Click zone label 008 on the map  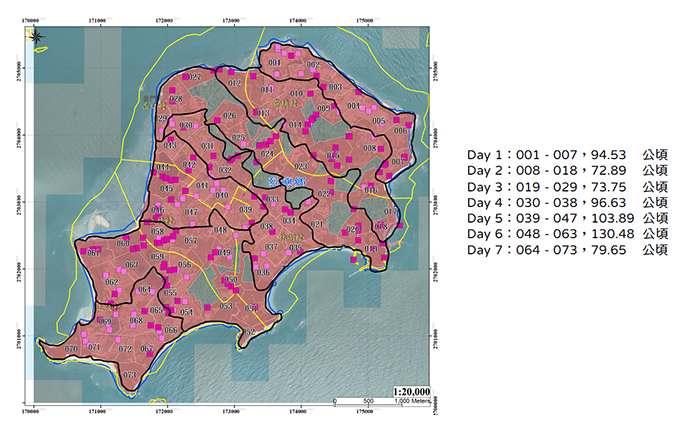370,148
